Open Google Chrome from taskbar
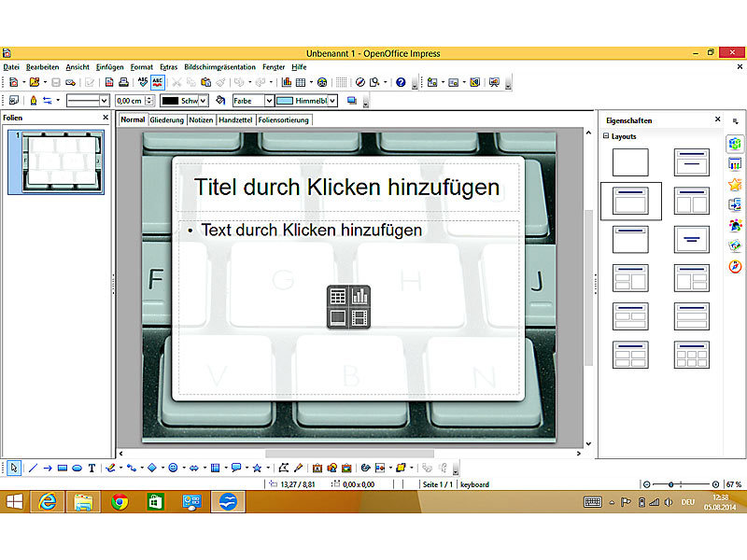Screen dimensions: 747x560 [x=120, y=502]
